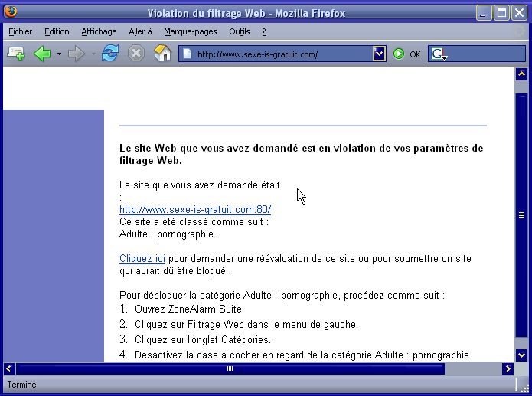This screenshot has width=532, height=396.
Task: Click the horizontal scrollbar left arrow
Action: pos(9,369)
